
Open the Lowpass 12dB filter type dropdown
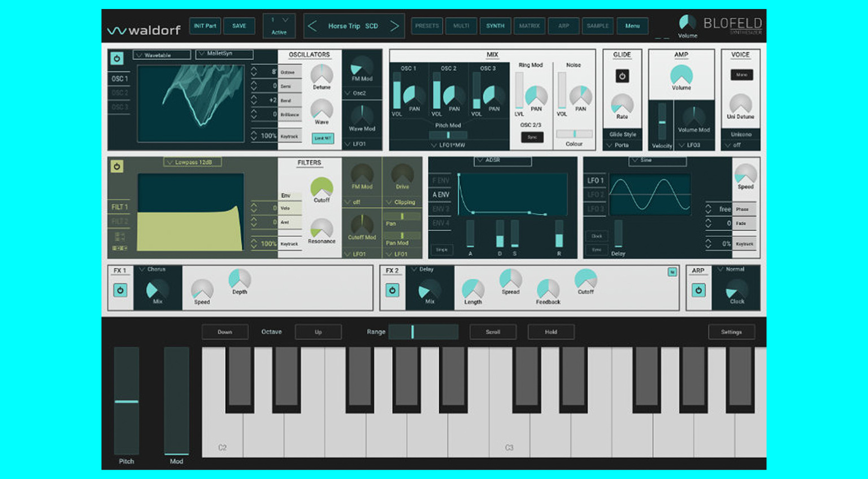click(x=193, y=162)
